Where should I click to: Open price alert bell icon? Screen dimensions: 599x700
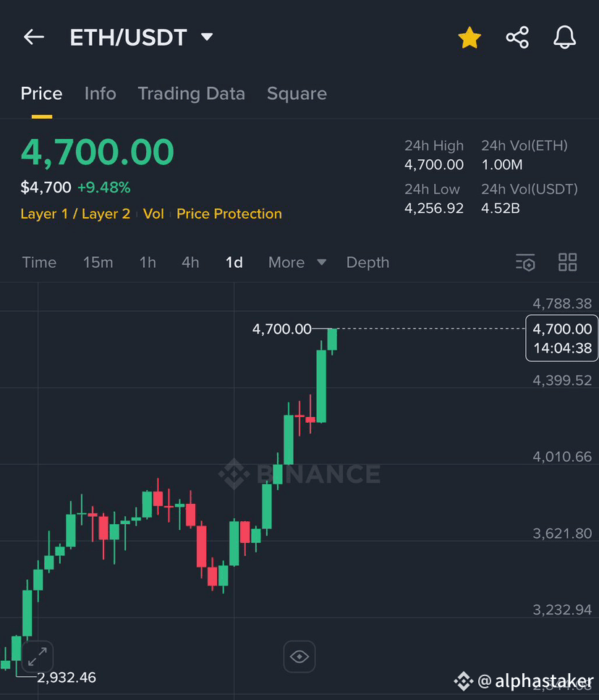(x=565, y=38)
